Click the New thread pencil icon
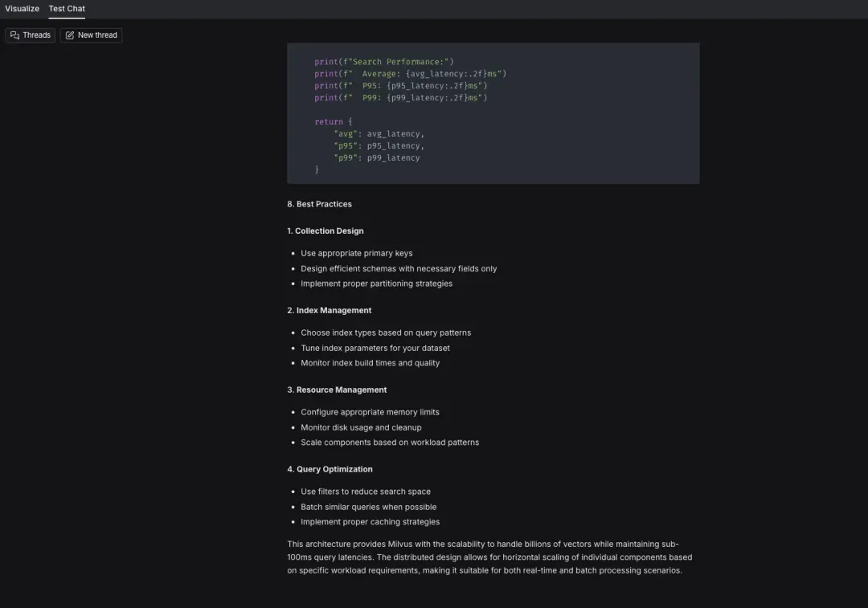868x608 pixels. tap(70, 35)
